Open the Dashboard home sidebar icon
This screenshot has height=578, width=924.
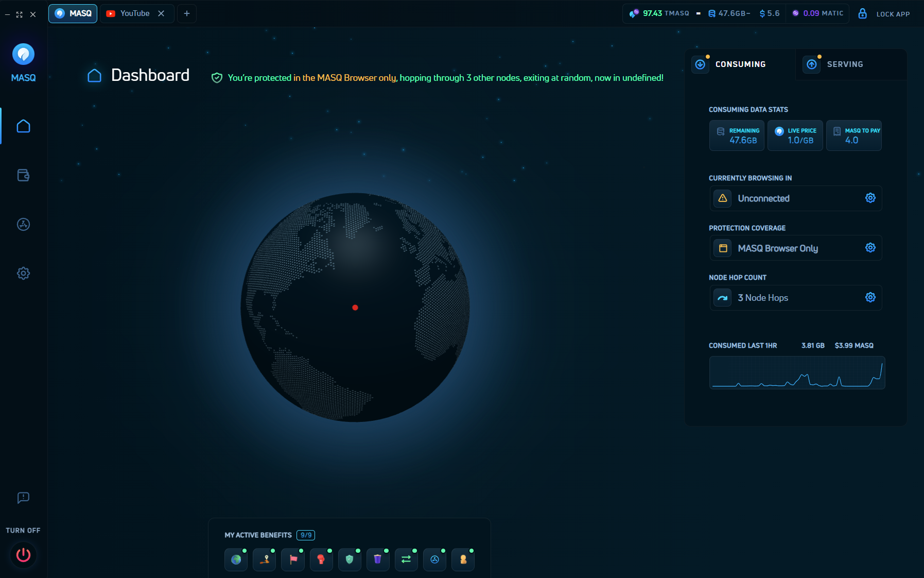click(x=23, y=126)
